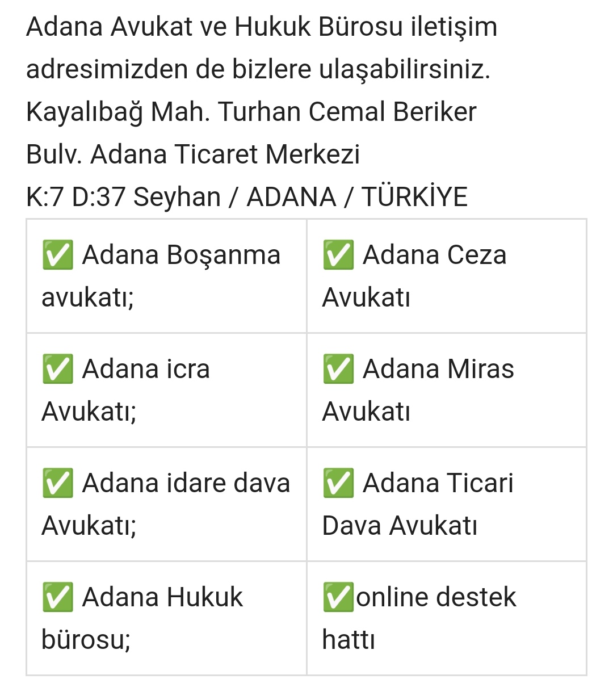Click green checkmark beside Adana idare dava

click(57, 483)
